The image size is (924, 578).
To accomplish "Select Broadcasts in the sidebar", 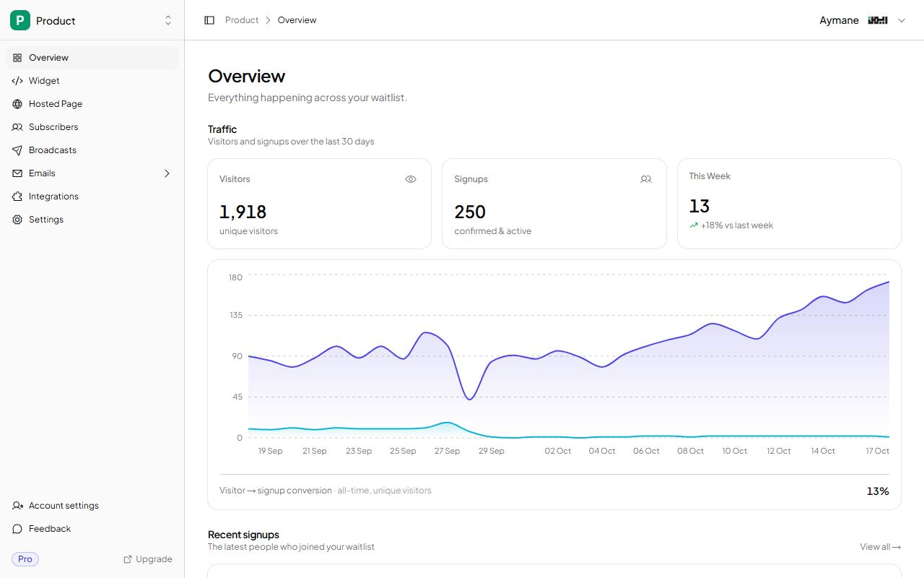I will point(92,150).
